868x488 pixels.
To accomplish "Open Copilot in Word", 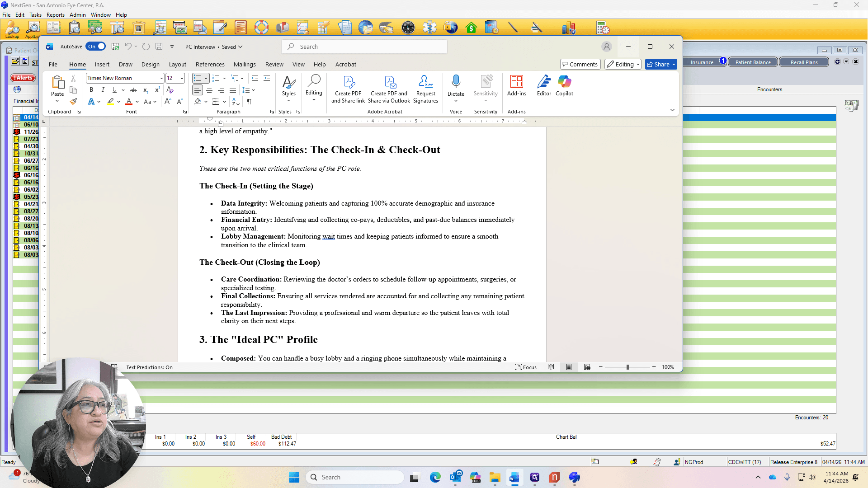I will (564, 86).
